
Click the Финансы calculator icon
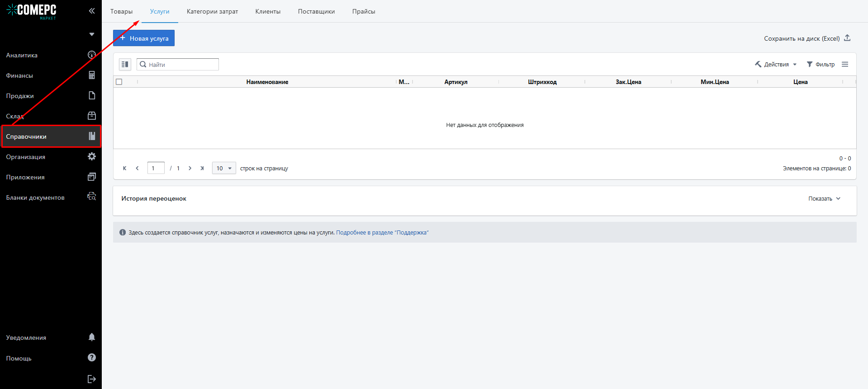pos(92,75)
